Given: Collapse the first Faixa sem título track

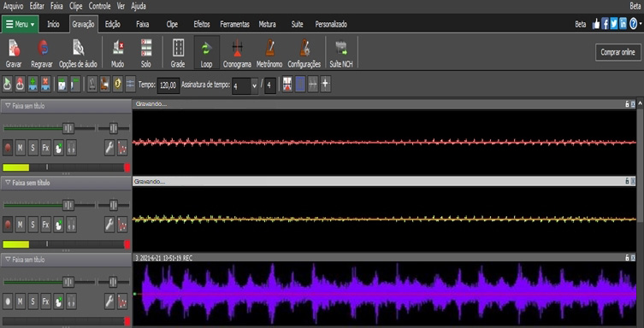Looking at the screenshot, I should 8,106.
